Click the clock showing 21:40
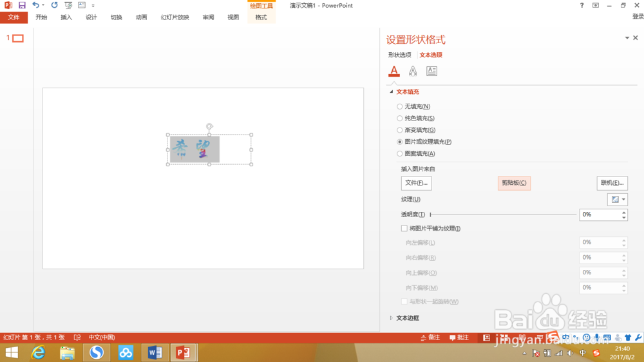 623,349
